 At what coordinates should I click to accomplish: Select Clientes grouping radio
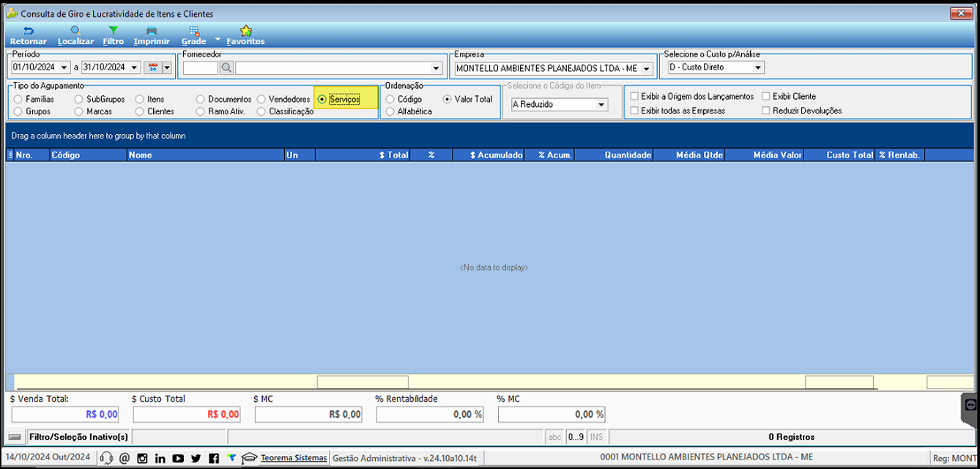pos(140,111)
